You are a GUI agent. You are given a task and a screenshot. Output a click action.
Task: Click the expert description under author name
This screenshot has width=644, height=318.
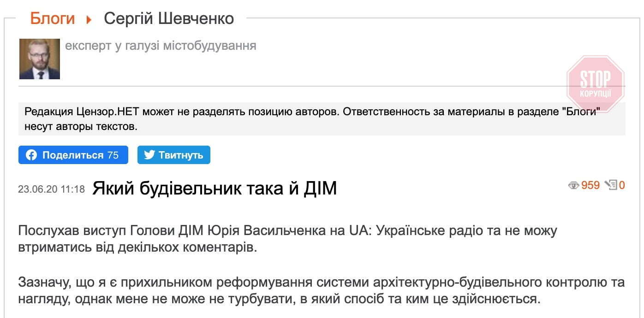(x=161, y=46)
